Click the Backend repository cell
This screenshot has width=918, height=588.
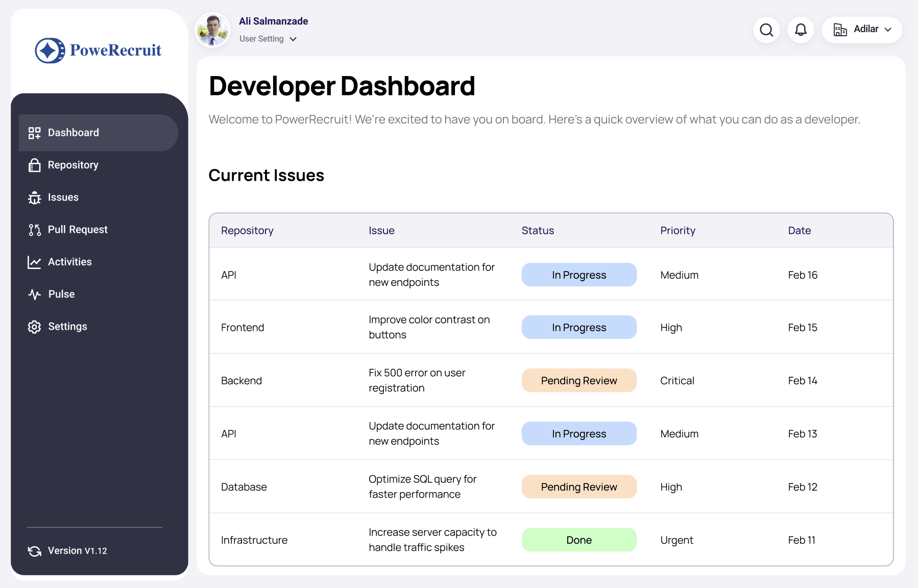[x=241, y=381]
